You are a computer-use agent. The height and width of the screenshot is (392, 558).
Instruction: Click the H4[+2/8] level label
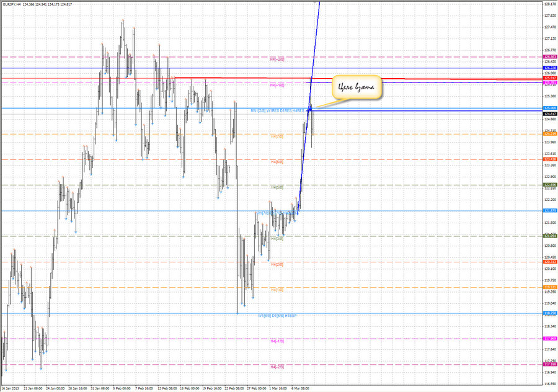click(277, 58)
